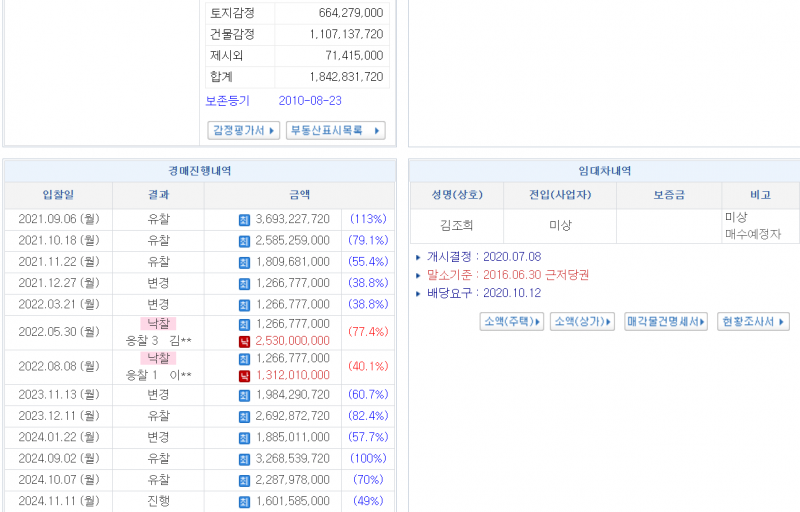The height and width of the screenshot is (512, 800).
Task: Click red winning-bid icon beside 1,312,010,000
Action: 244,376
